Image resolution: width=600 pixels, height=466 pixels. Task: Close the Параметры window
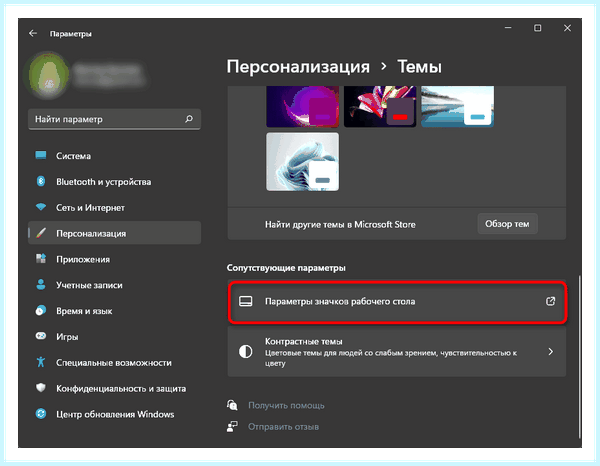(567, 28)
